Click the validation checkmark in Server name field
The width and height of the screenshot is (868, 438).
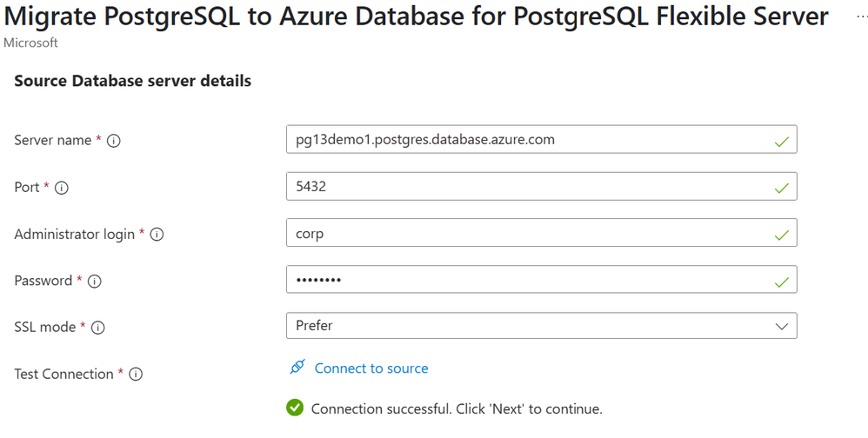coord(782,141)
